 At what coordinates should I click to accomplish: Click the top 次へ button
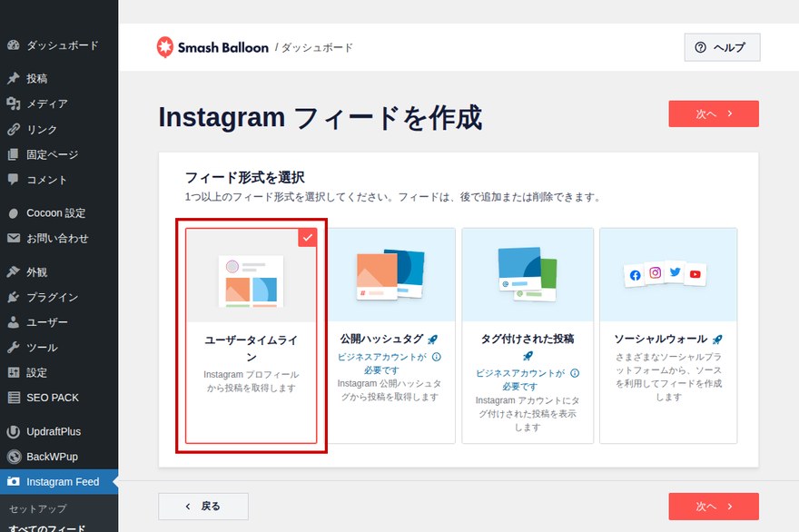coord(714,113)
